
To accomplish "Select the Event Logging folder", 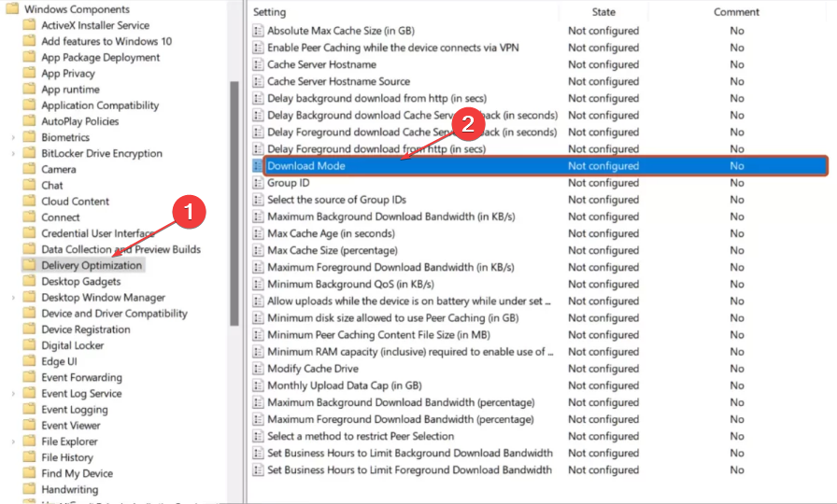I will [75, 409].
